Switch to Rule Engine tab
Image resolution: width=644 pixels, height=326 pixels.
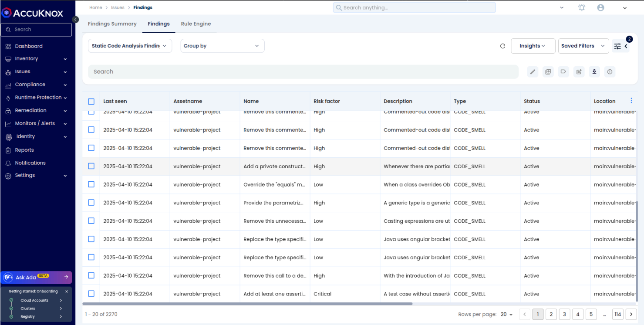[x=196, y=24]
